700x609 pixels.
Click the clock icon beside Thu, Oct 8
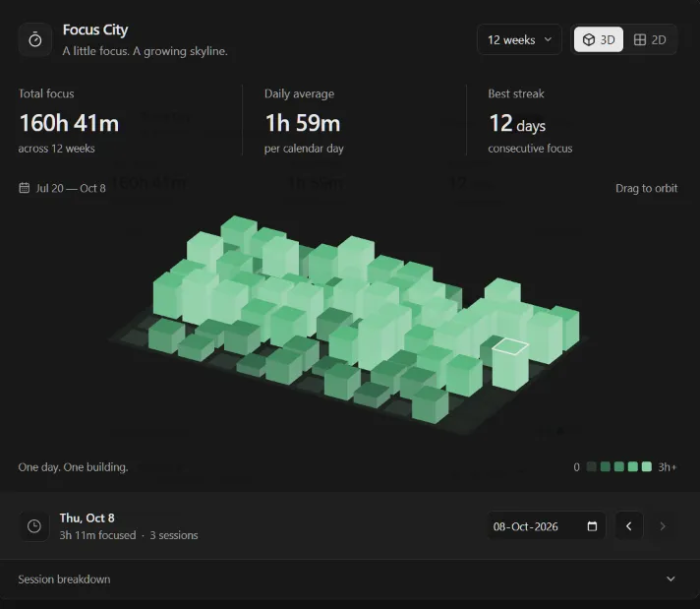pos(34,526)
